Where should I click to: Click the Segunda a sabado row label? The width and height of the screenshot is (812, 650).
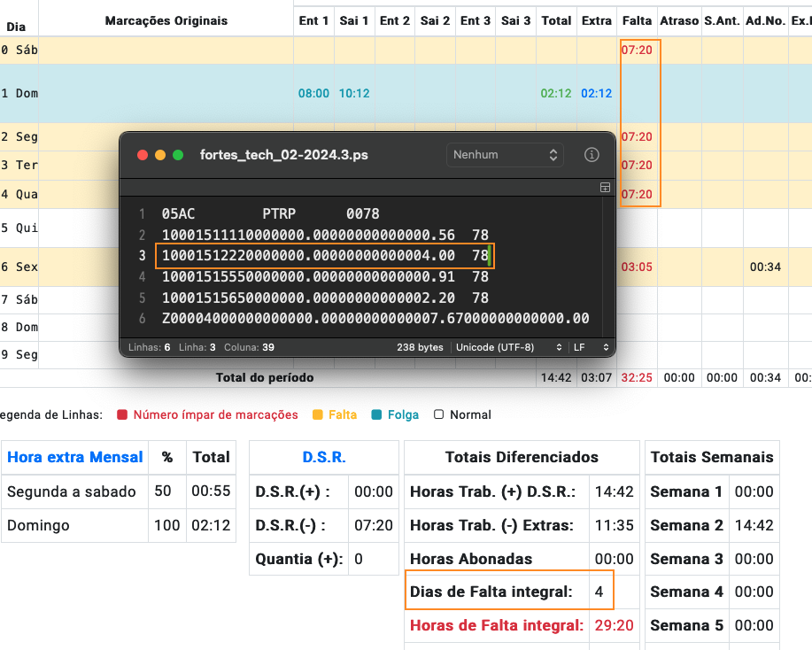[x=72, y=491]
